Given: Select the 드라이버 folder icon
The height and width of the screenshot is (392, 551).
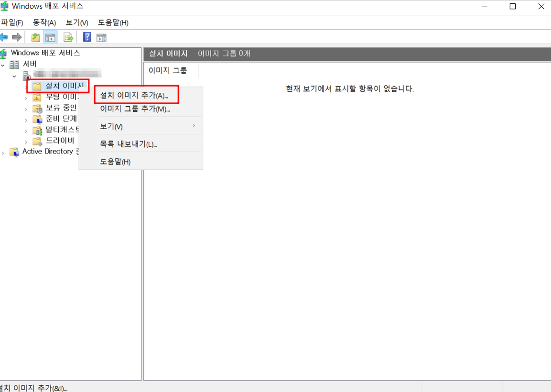Looking at the screenshot, I should click(37, 142).
